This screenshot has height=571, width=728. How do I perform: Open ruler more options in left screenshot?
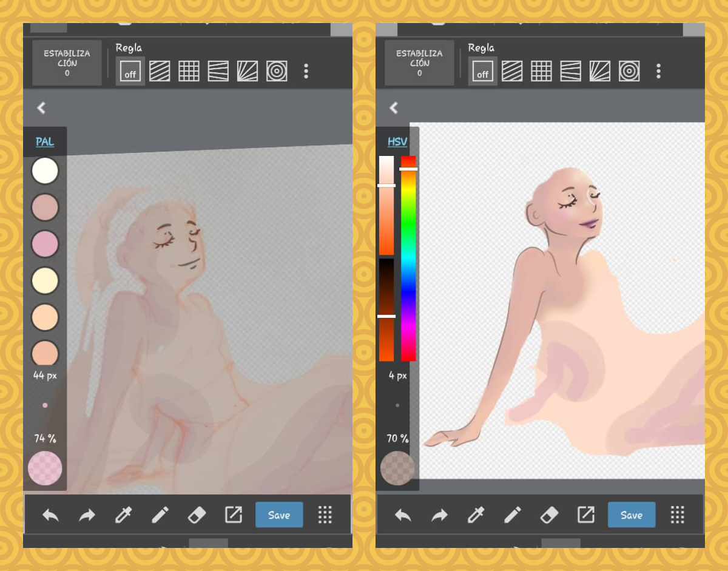(x=306, y=71)
